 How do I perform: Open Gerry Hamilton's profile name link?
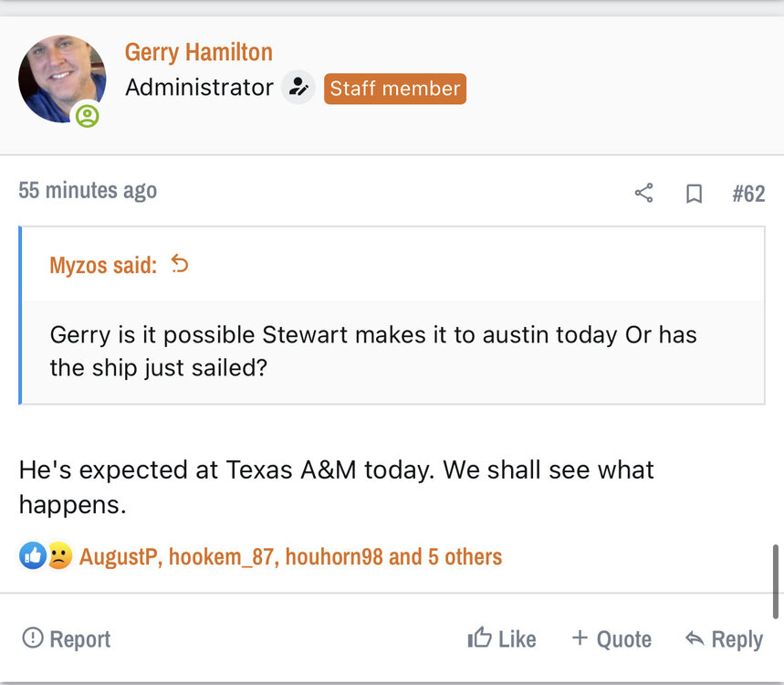[x=198, y=52]
